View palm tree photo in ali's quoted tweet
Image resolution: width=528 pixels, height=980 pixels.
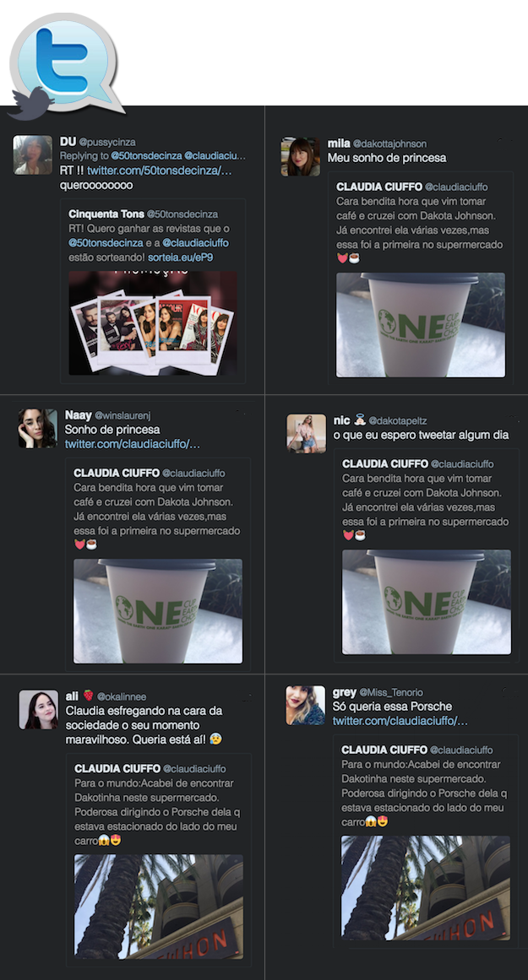click(159, 907)
